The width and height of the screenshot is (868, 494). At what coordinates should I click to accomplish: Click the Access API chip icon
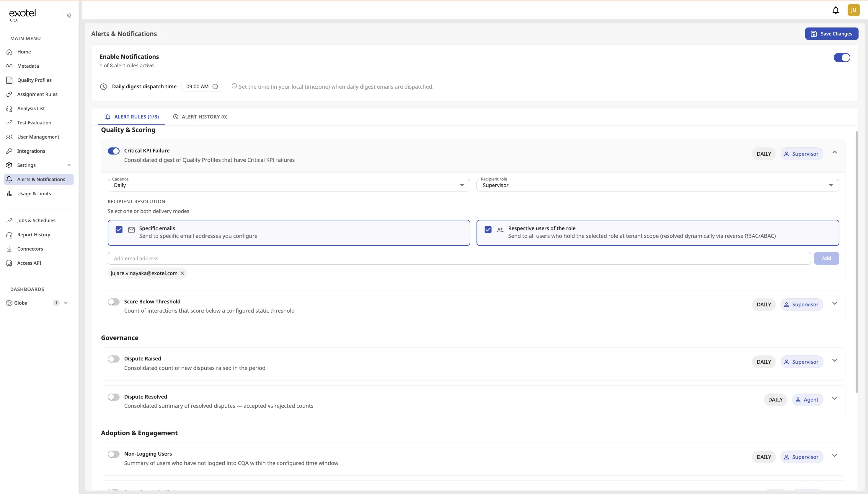coord(9,263)
